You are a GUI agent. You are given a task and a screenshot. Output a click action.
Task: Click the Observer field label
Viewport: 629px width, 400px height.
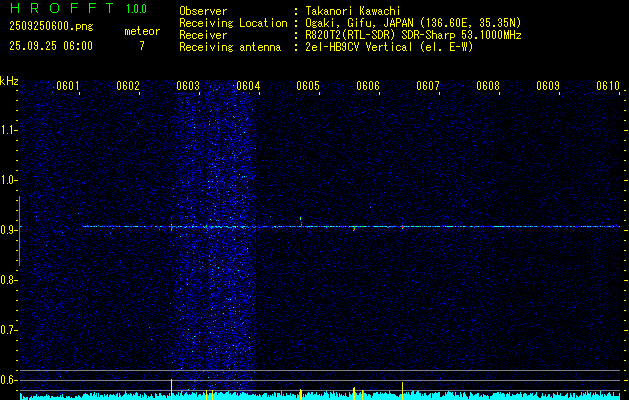click(203, 11)
